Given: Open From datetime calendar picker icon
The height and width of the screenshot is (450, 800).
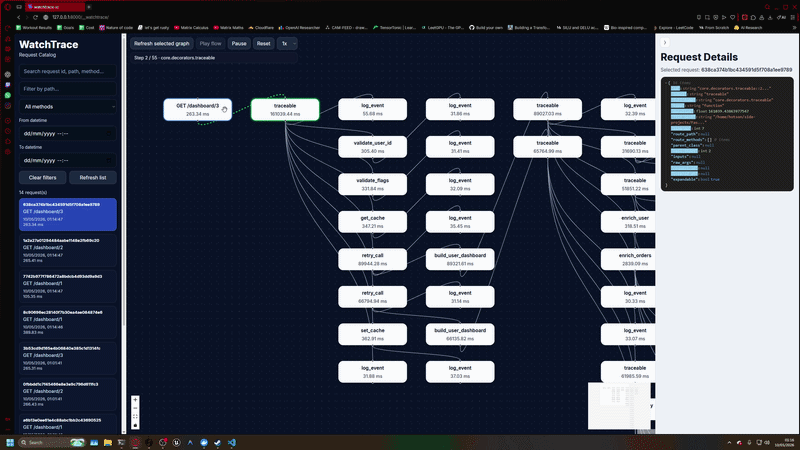Looking at the screenshot, I should click(109, 134).
